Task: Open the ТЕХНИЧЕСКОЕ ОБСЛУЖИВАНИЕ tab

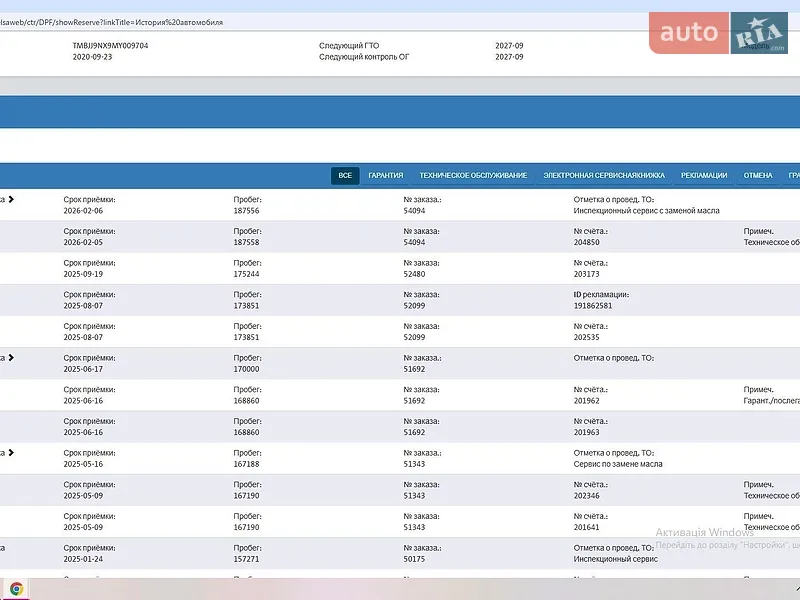Action: pos(473,176)
